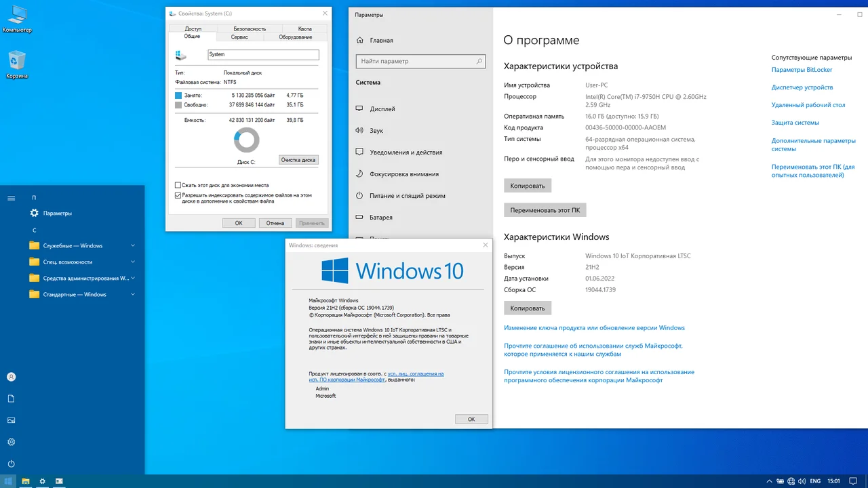This screenshot has width=868, height=488.
Task: Open Pictures icon in Start menu sidebar
Action: (11, 420)
